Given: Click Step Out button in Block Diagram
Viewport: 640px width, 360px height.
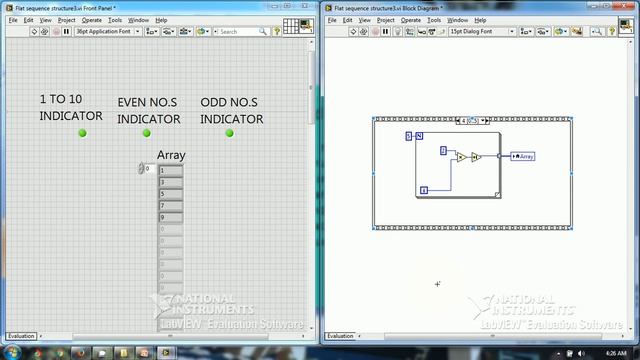Looking at the screenshot, I should pos(441,31).
